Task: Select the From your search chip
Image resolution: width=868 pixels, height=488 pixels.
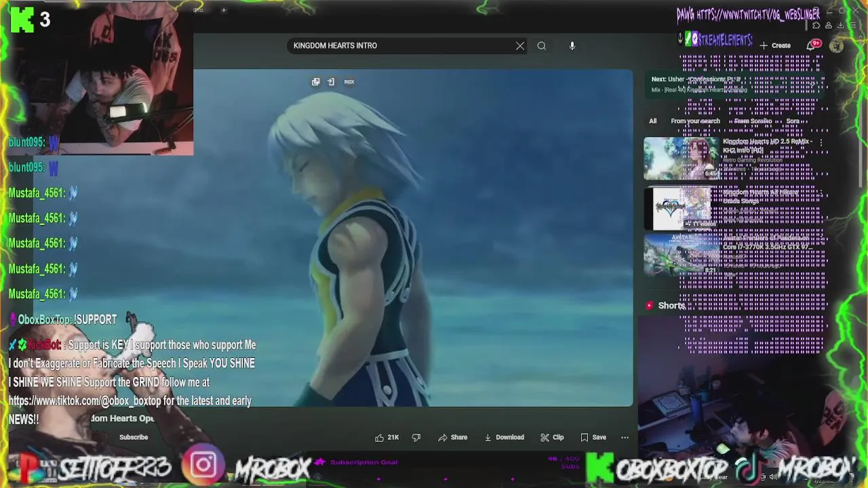Action: 695,121
